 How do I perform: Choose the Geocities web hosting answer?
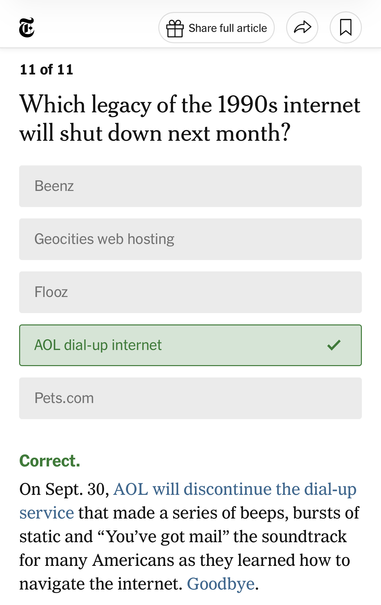pos(190,239)
